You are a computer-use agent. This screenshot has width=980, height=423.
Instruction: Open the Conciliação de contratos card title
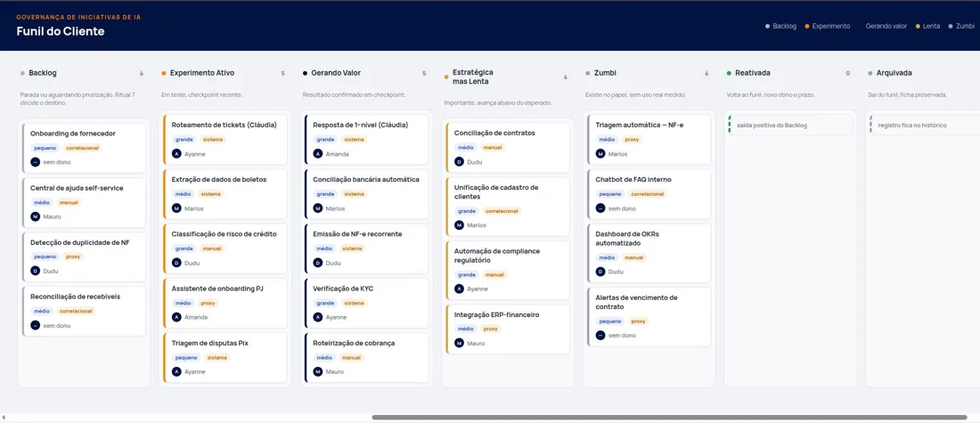click(x=494, y=133)
